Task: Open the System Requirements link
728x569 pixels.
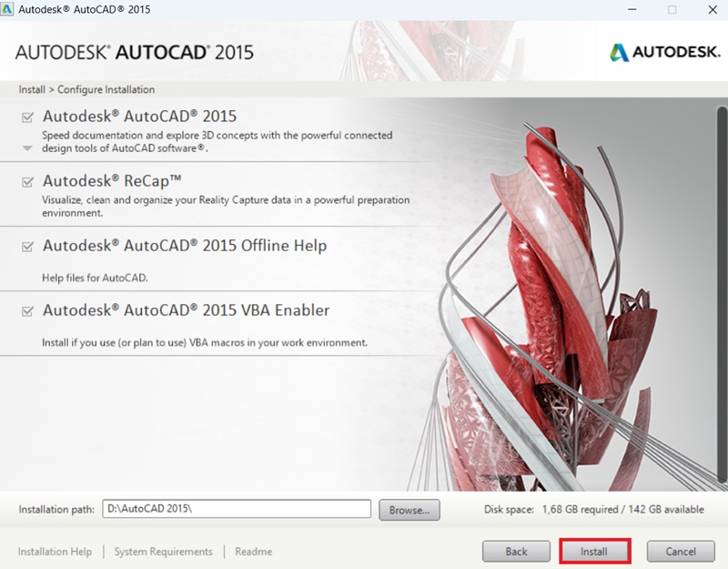Action: pyautogui.click(x=163, y=552)
